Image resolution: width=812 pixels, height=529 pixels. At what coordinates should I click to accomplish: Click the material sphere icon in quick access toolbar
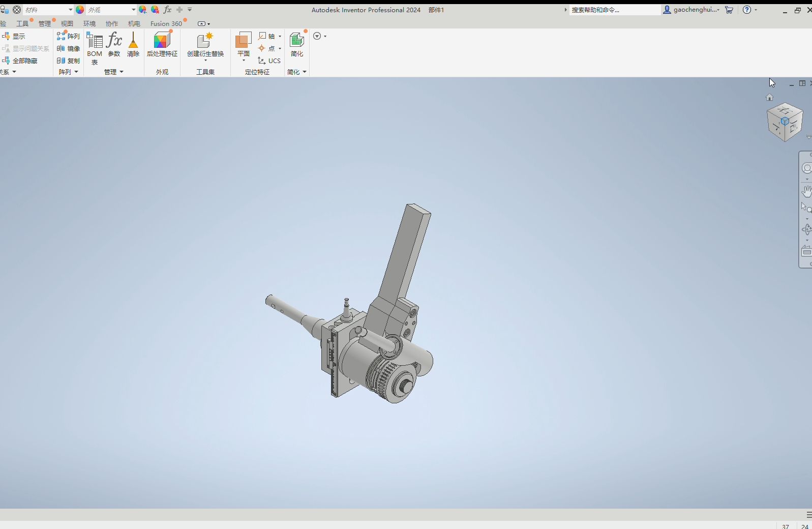(17, 10)
